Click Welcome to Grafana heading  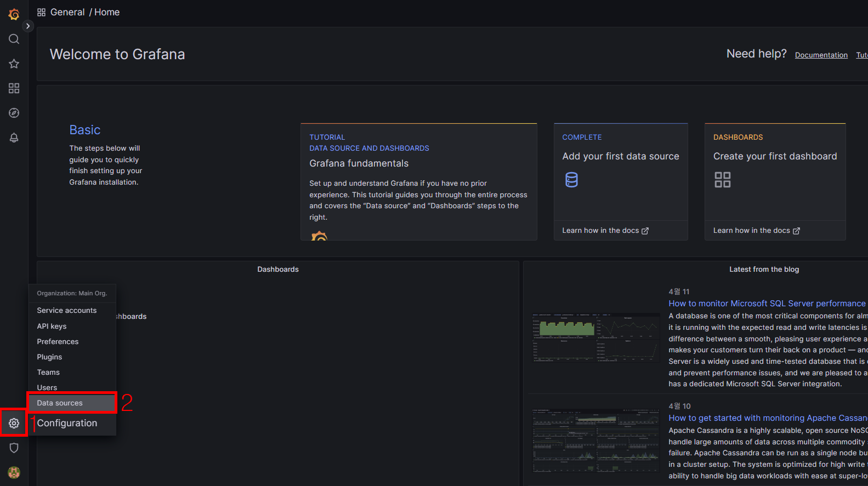tap(117, 54)
